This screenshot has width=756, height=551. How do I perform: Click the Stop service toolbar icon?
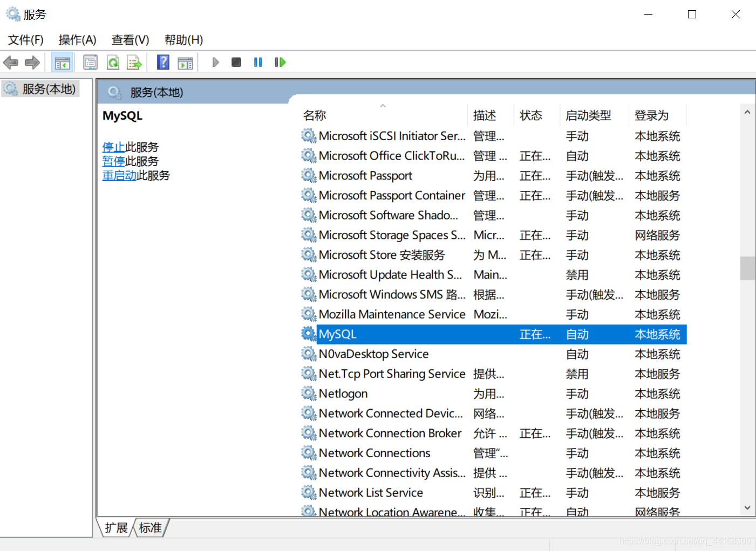(x=236, y=62)
